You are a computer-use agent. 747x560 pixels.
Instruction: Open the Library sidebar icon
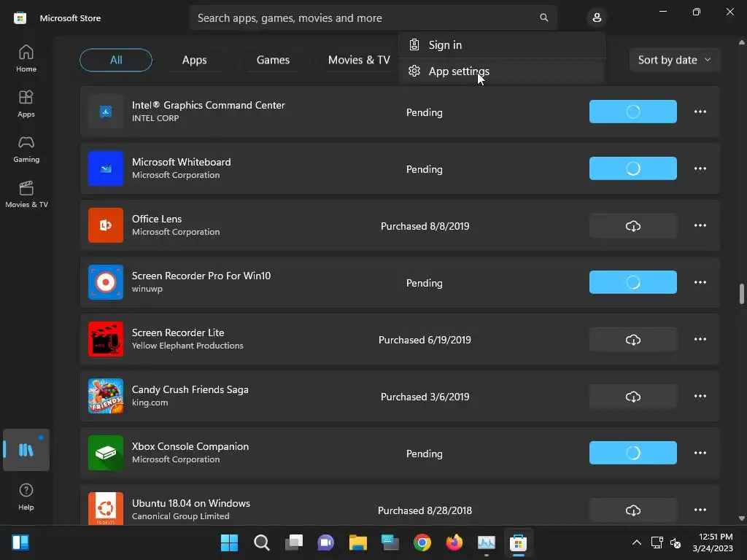[x=26, y=450]
